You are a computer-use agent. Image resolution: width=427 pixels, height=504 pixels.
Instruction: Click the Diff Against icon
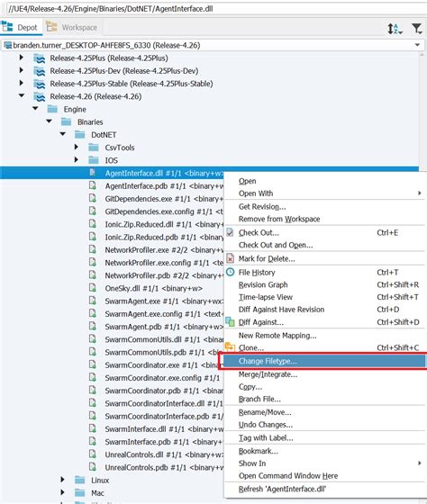pos(230,321)
